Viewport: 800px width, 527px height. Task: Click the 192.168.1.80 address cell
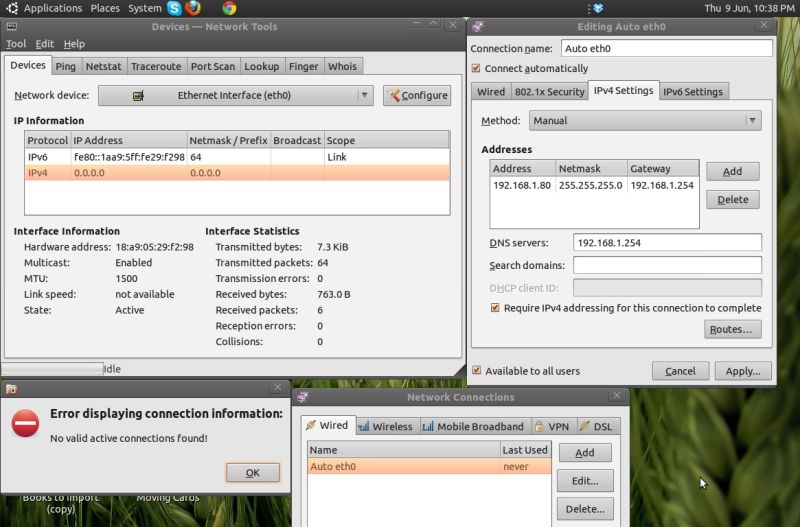522,185
